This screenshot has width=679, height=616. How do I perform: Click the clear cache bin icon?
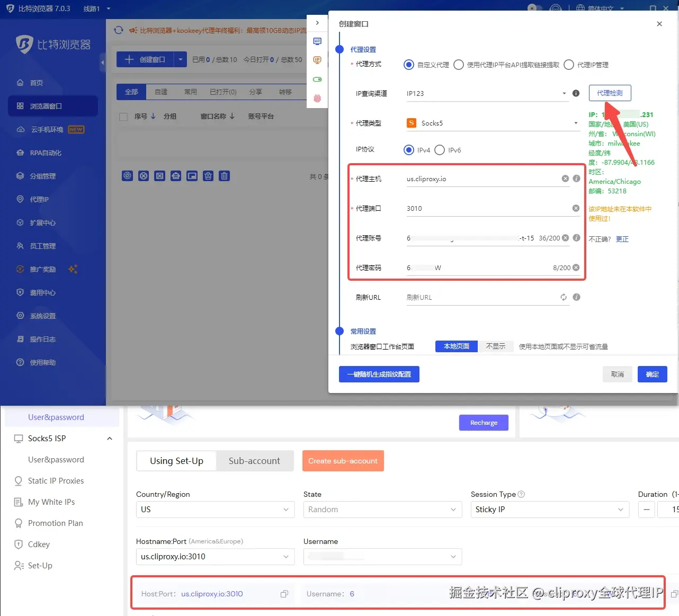pos(208,176)
